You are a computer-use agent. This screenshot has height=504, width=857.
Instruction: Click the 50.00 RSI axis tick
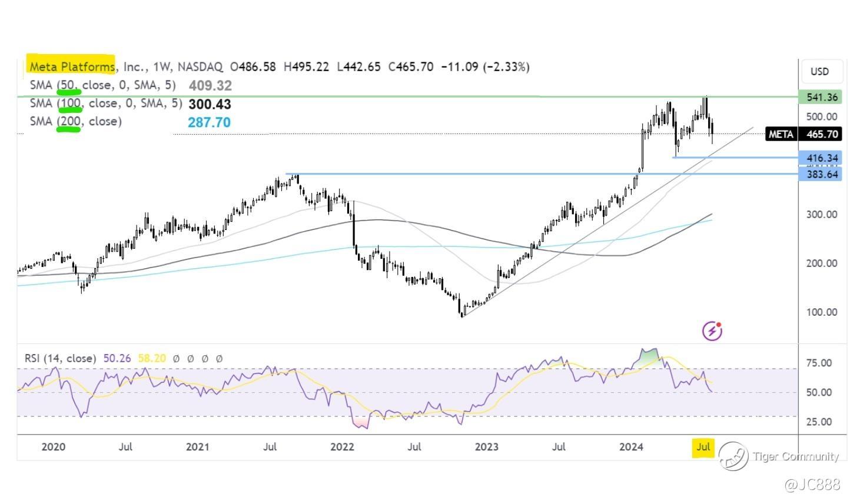(x=819, y=392)
